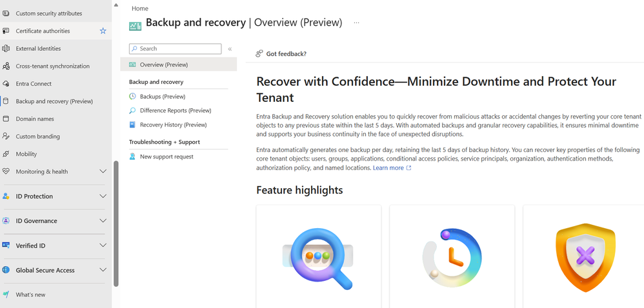Open Difference Reports (Preview)
Viewport: 644px width, 308px height.
176,111
